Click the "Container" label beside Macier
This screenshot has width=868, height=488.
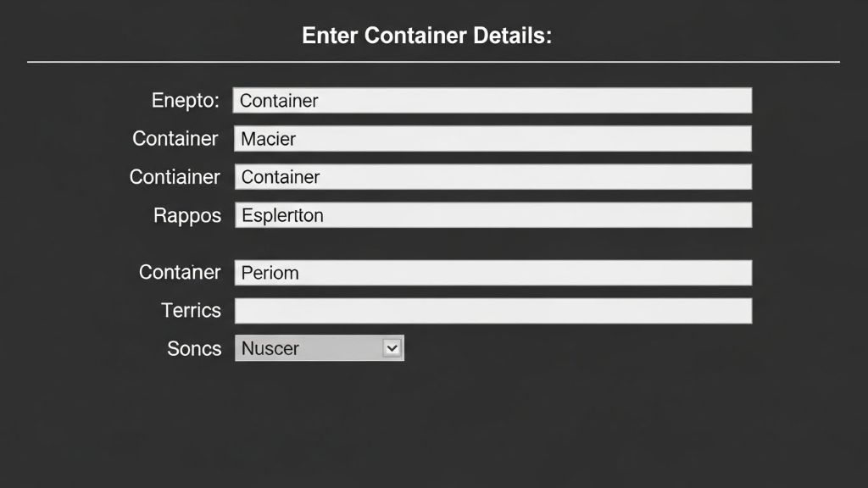click(x=175, y=139)
